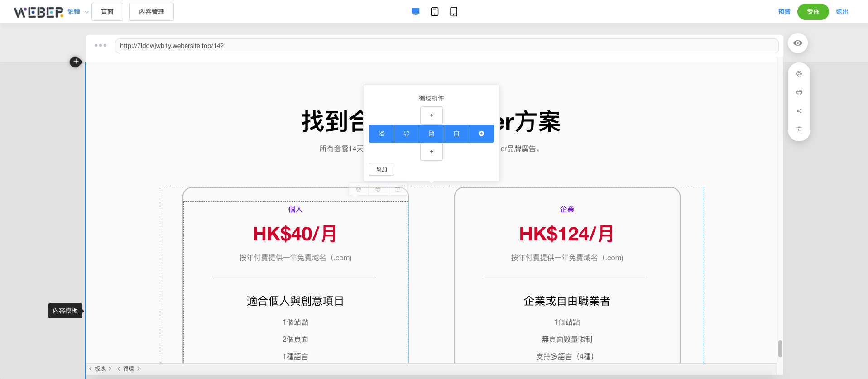The height and width of the screenshot is (379, 868).
Task: Click the share icon in right sidebar
Action: pyautogui.click(x=799, y=111)
